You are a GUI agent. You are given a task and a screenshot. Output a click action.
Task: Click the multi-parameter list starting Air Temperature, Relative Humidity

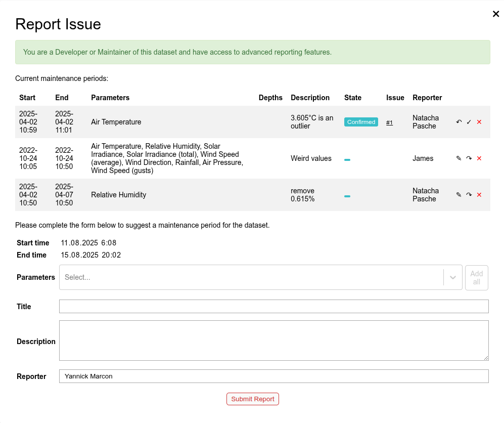[167, 158]
